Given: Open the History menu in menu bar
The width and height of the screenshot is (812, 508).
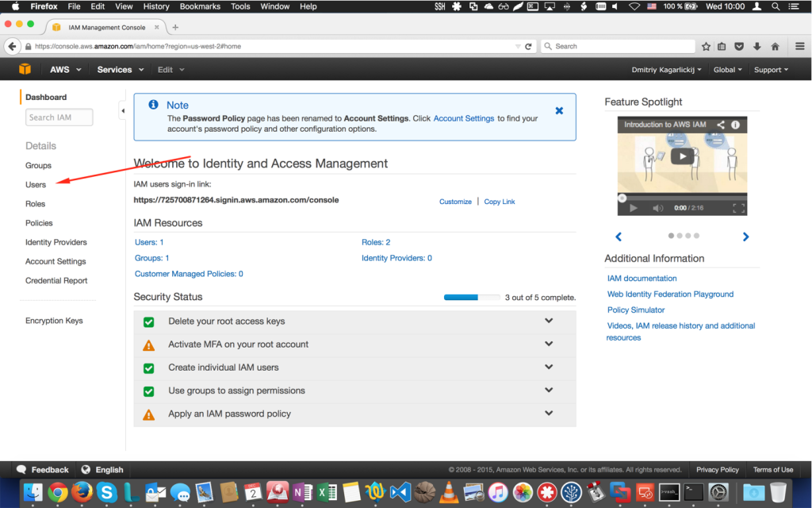Looking at the screenshot, I should (156, 6).
